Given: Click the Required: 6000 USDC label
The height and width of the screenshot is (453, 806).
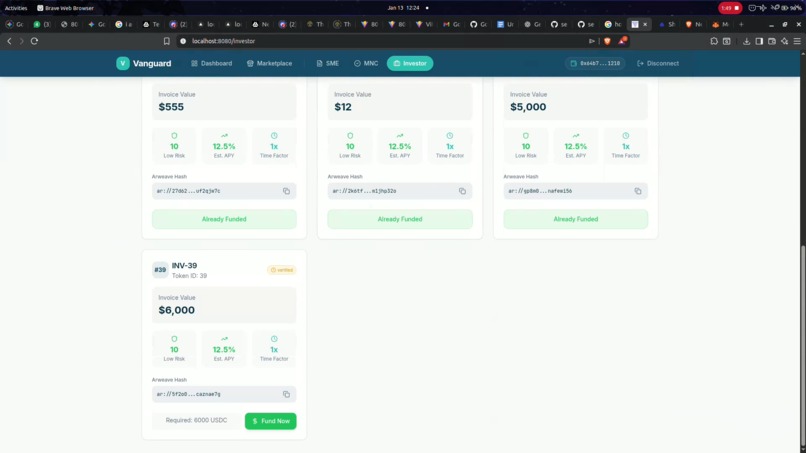Looking at the screenshot, I should (x=196, y=421).
